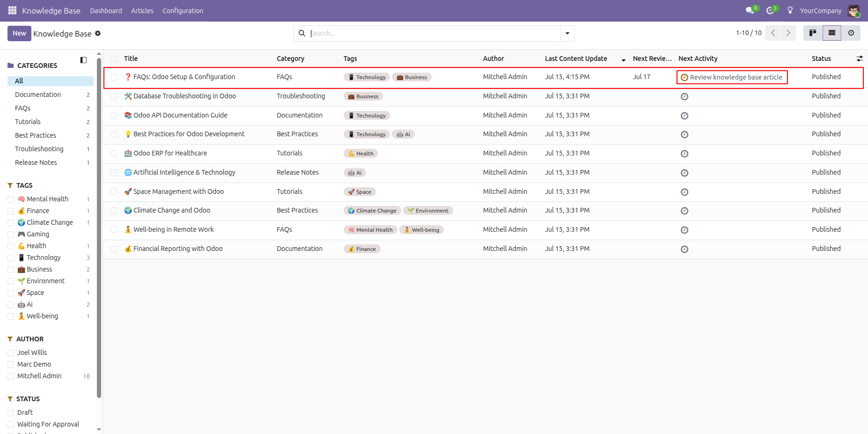Open the Articles menu

142,10
